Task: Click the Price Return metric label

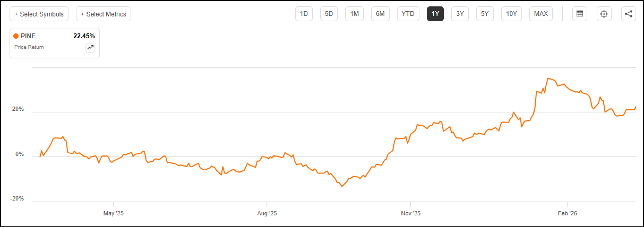Action: [x=29, y=47]
